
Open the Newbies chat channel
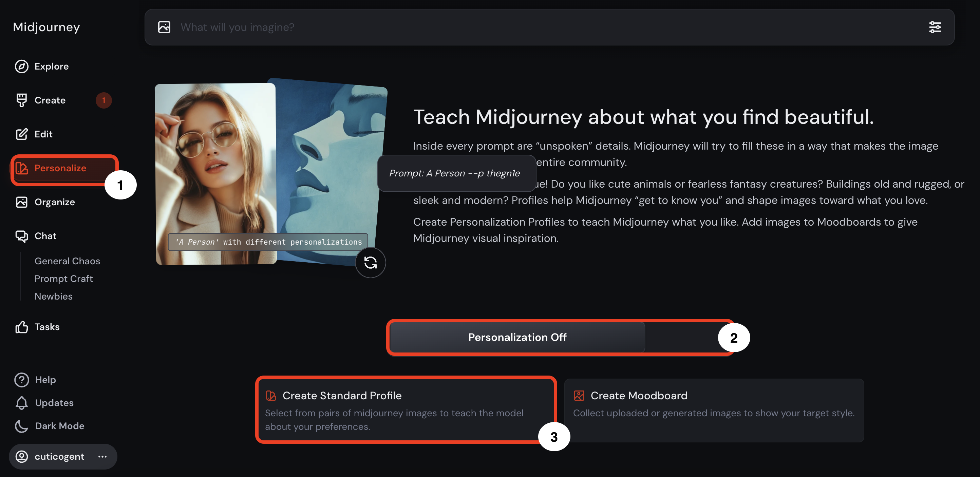point(54,296)
